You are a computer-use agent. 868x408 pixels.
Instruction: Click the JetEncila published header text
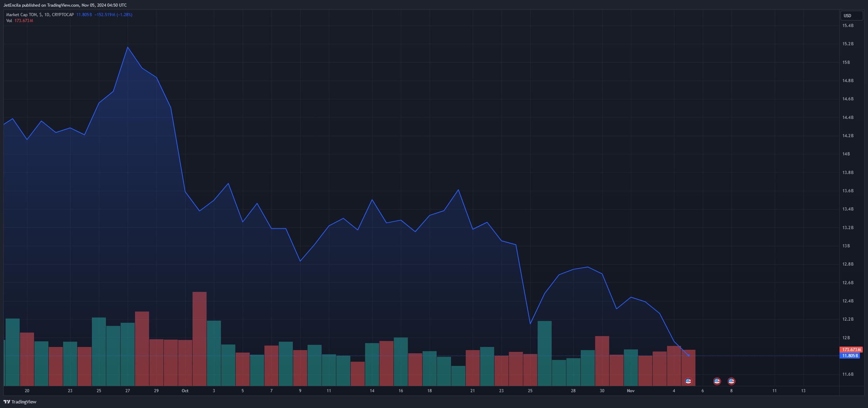[x=65, y=5]
